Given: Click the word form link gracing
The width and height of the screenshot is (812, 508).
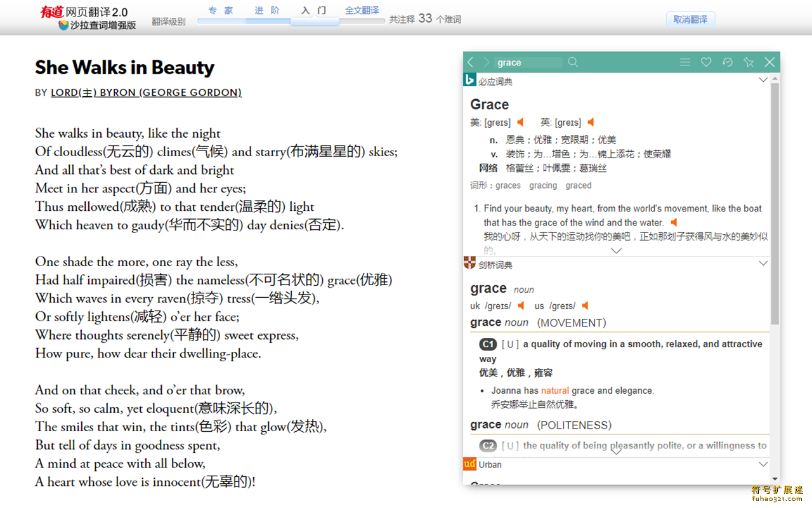Looking at the screenshot, I should pos(543,185).
